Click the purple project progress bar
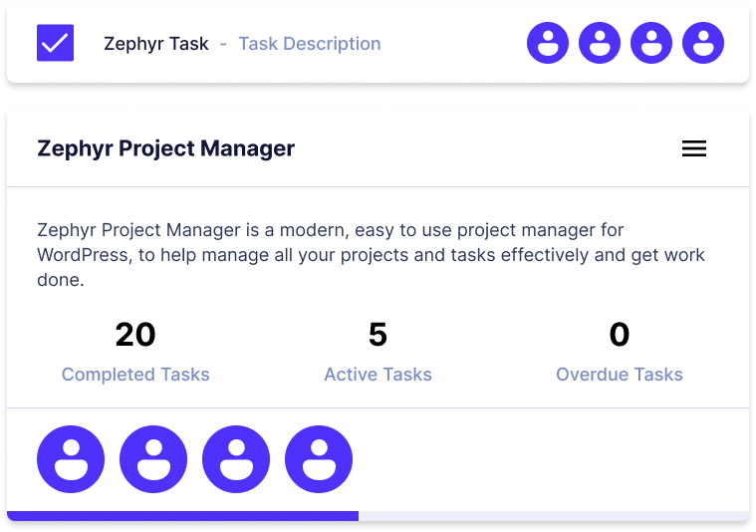The width and height of the screenshot is (756, 532). coord(182,515)
